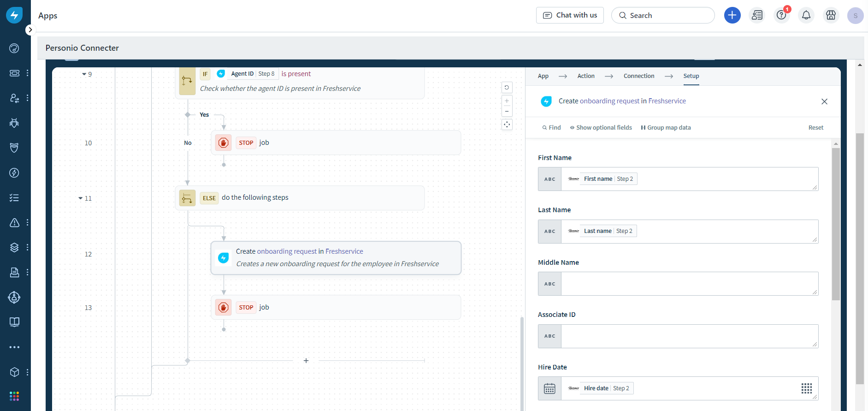Screen dimensions: 868x411
Task: Select Create onboarding request step 12
Action: (336, 258)
